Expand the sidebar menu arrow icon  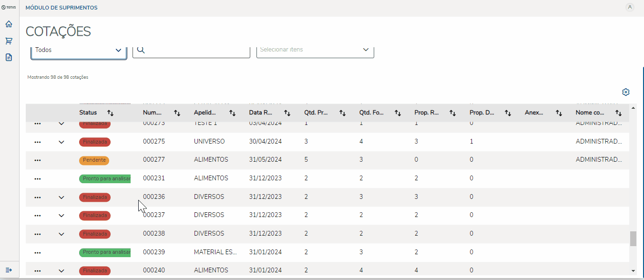pos(9,270)
